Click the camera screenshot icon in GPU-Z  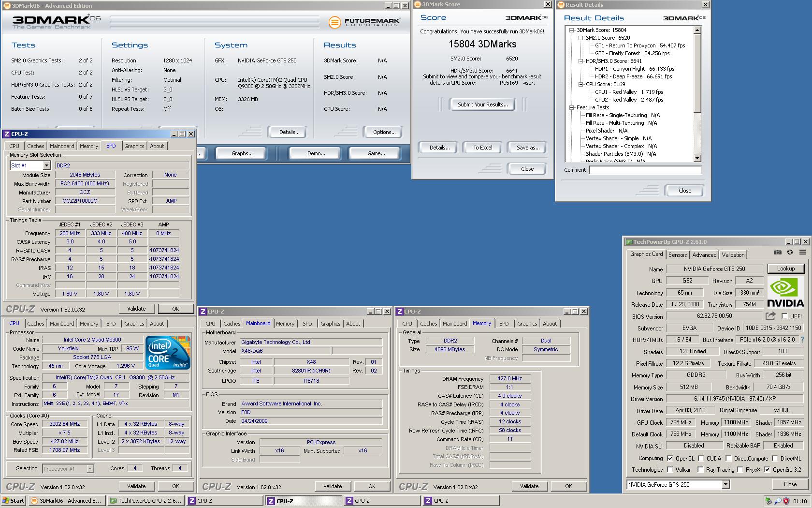click(777, 252)
